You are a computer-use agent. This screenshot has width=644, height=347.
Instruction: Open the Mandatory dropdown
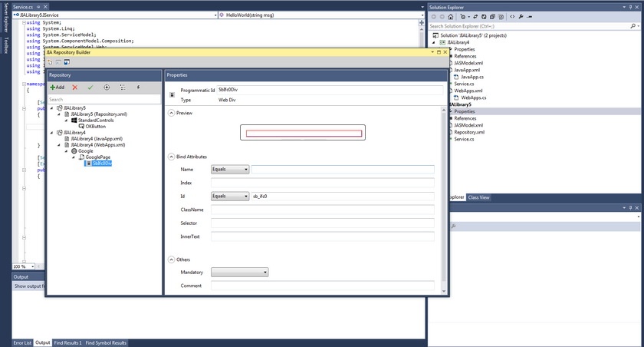[x=239, y=273]
